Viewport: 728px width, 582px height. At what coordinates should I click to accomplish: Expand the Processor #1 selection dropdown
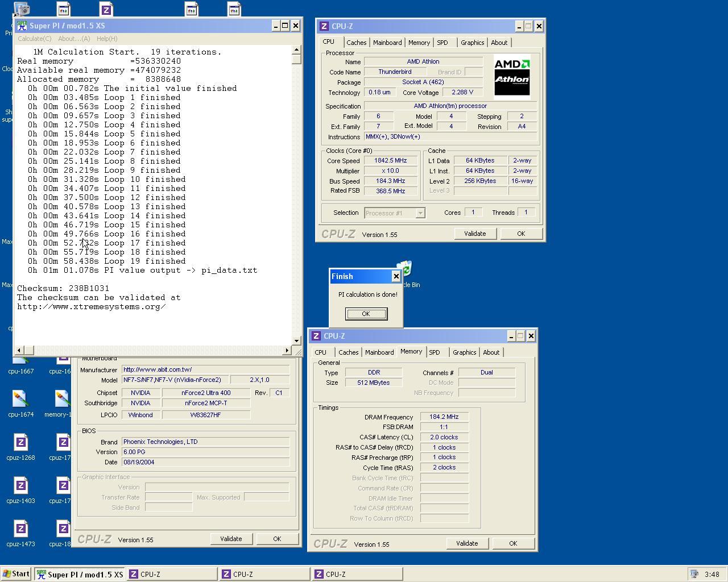[x=420, y=213]
